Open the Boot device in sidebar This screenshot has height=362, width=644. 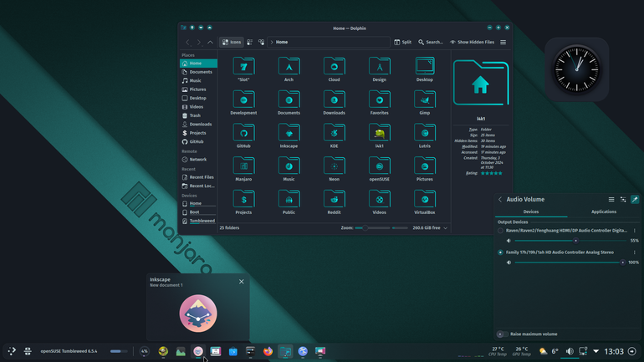pos(198,212)
